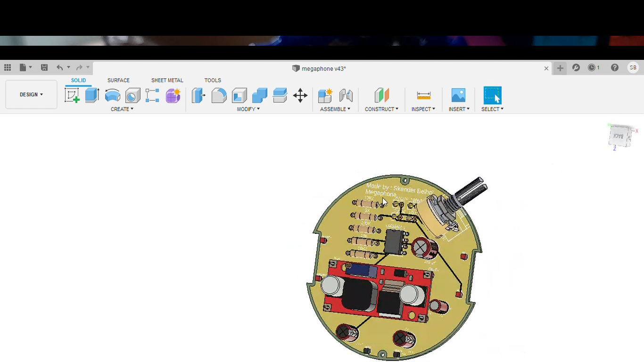The width and height of the screenshot is (644, 362).
Task: Select the Press Pull tool
Action: 198,96
